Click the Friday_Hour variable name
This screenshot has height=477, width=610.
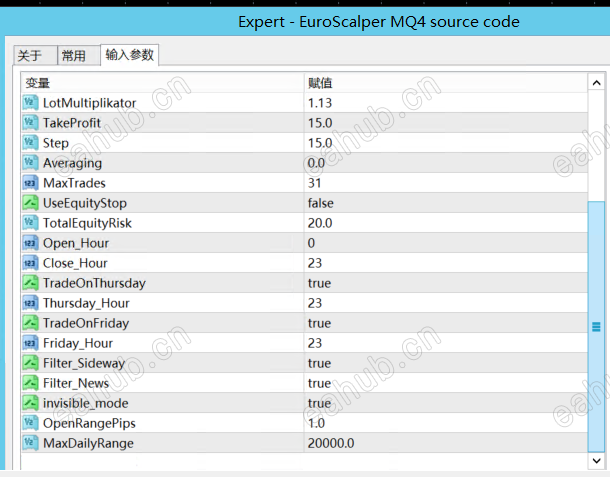click(x=78, y=343)
